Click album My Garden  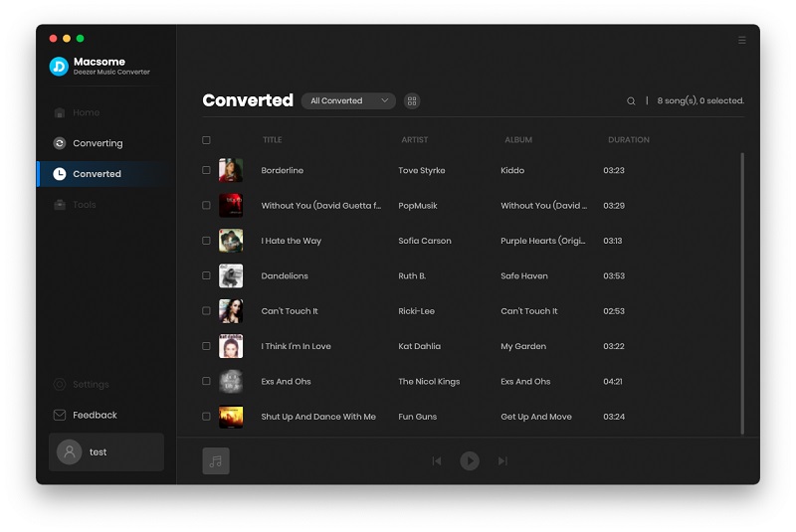[523, 346]
